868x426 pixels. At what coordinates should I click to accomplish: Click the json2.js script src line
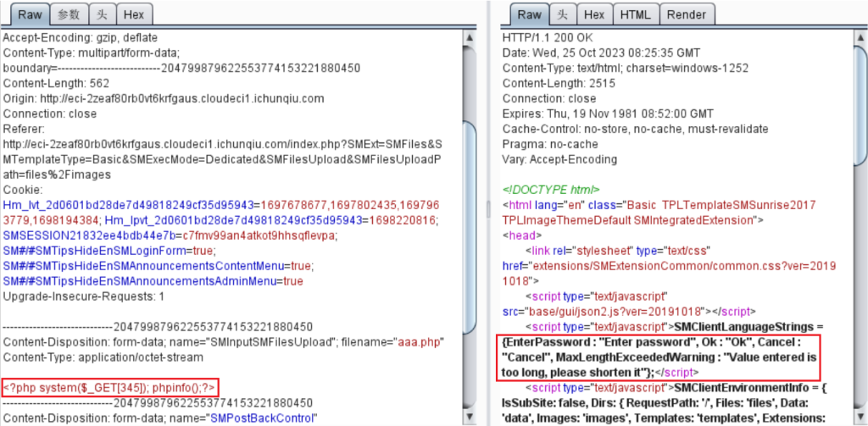tap(631, 311)
